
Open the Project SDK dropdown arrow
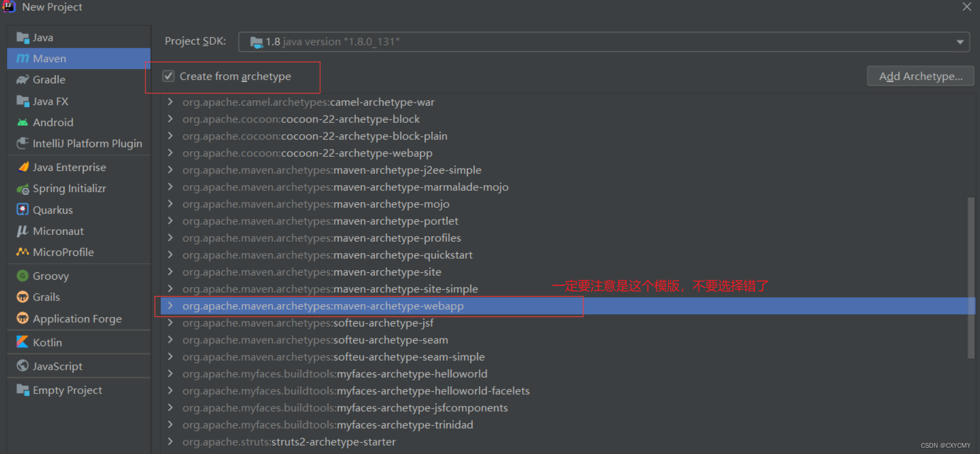coord(960,42)
